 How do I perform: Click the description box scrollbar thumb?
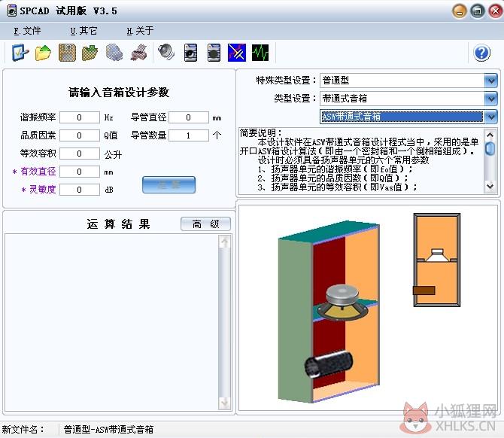tap(490, 148)
